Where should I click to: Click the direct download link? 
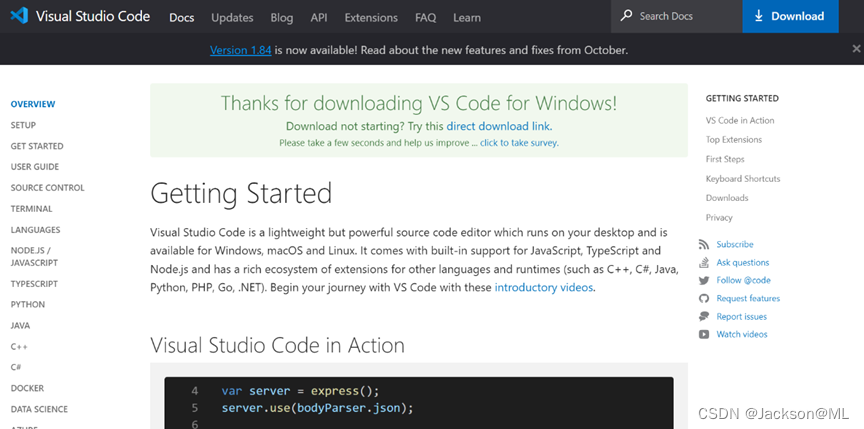[x=498, y=126]
